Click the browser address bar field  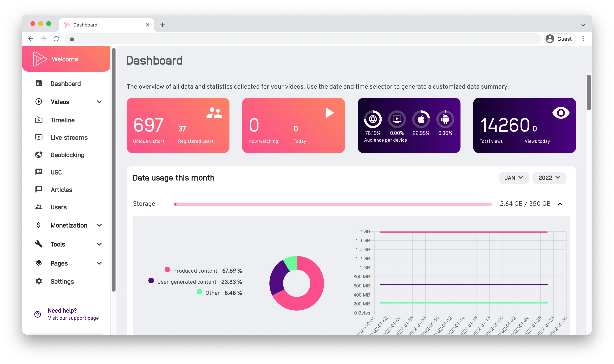point(303,39)
